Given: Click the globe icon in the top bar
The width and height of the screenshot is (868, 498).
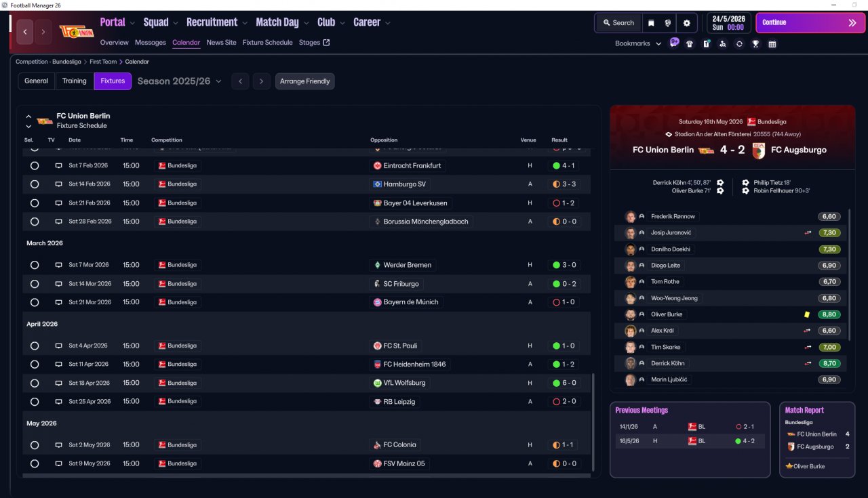Looking at the screenshot, I should 668,23.
